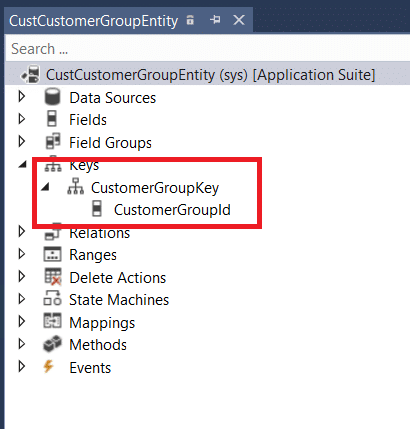Collapse the Keys node
The image size is (410, 429).
pos(23,165)
